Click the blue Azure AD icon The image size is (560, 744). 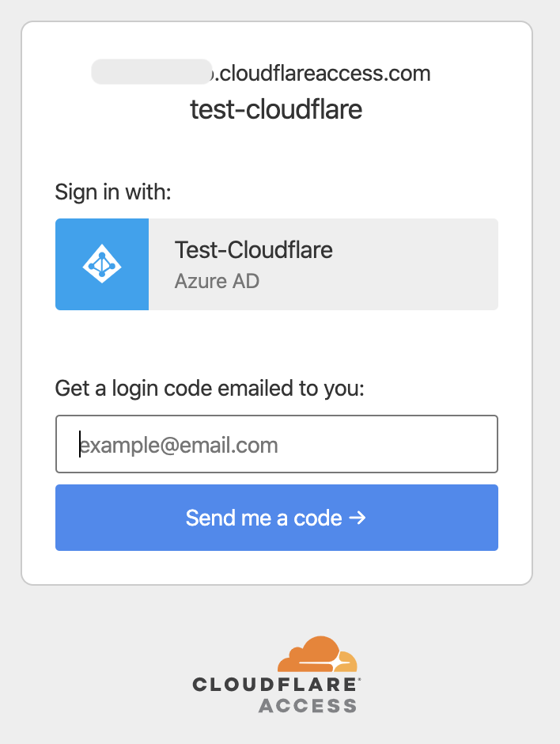(x=102, y=264)
